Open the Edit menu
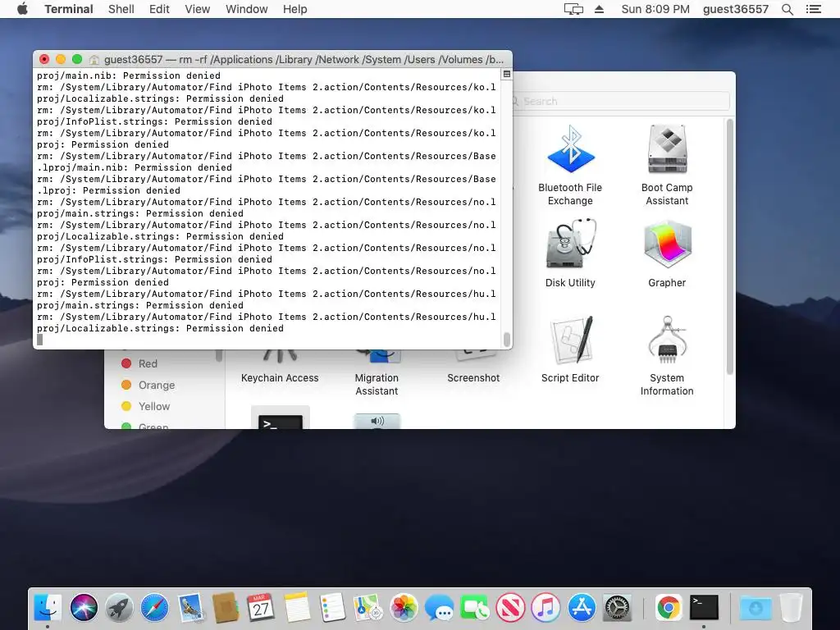840x630 pixels. 159,9
